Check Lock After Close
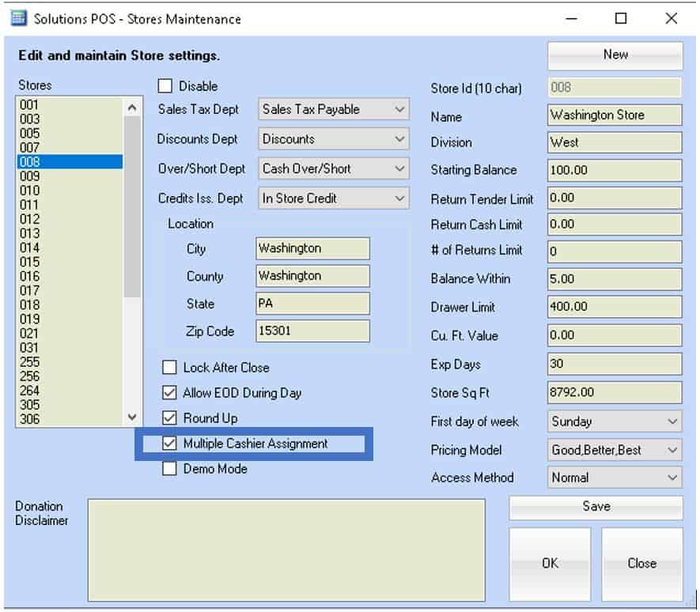 click(171, 367)
